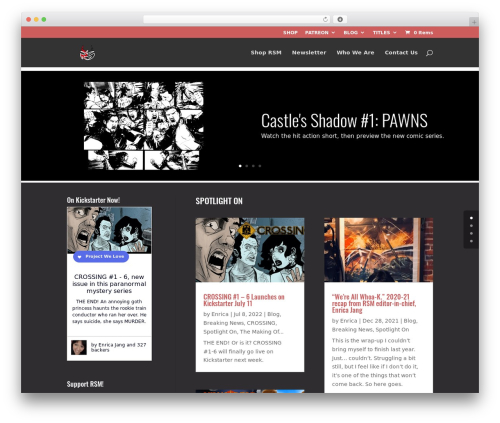Open the Newsletter page

309,52
